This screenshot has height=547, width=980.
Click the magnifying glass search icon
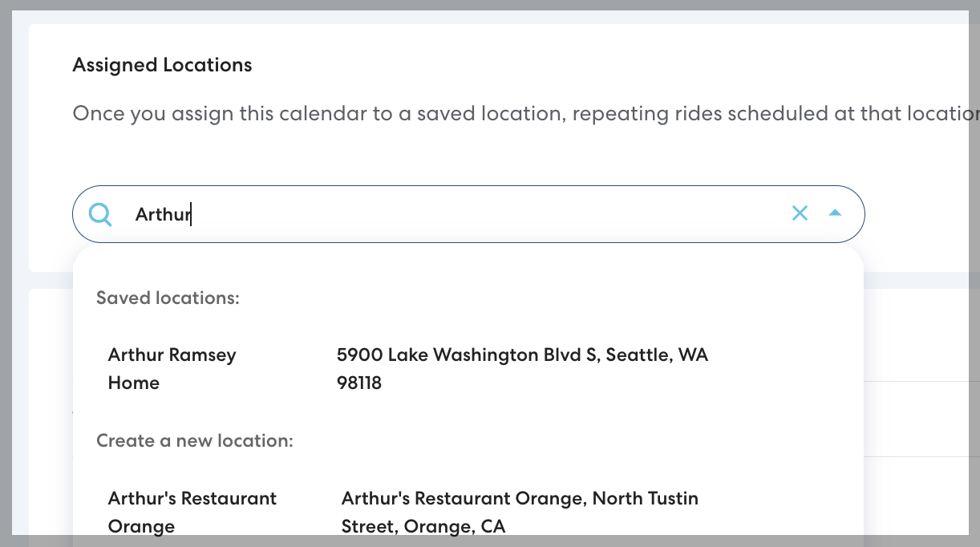[x=100, y=214]
